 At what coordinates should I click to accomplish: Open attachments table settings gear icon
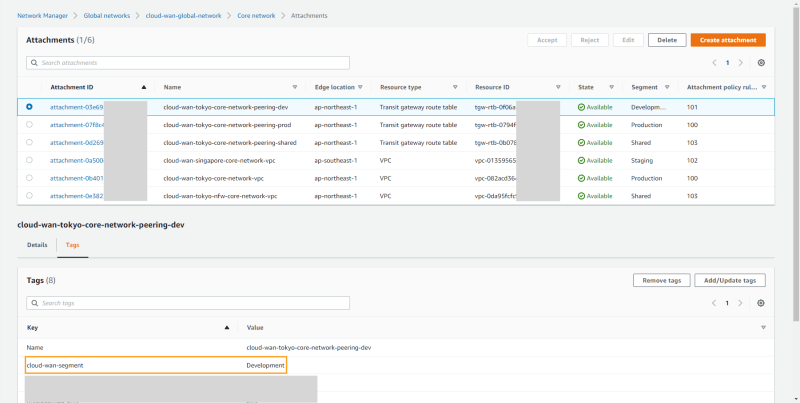pyautogui.click(x=761, y=63)
